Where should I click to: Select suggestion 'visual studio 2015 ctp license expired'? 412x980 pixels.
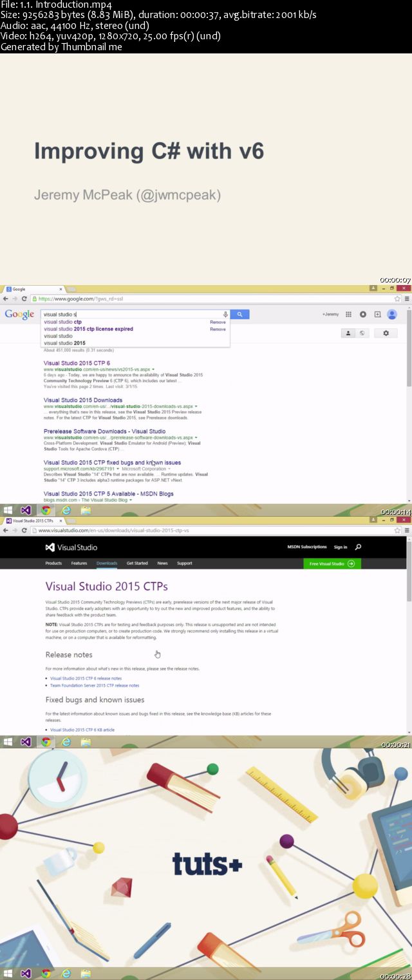pyautogui.click(x=88, y=329)
